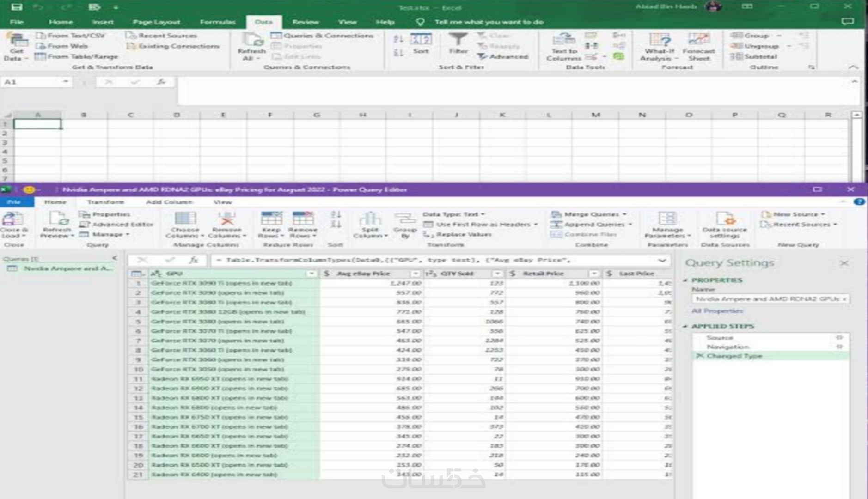Image resolution: width=868 pixels, height=499 pixels.
Task: Click Subtotal in Outline group
Action: coord(754,56)
